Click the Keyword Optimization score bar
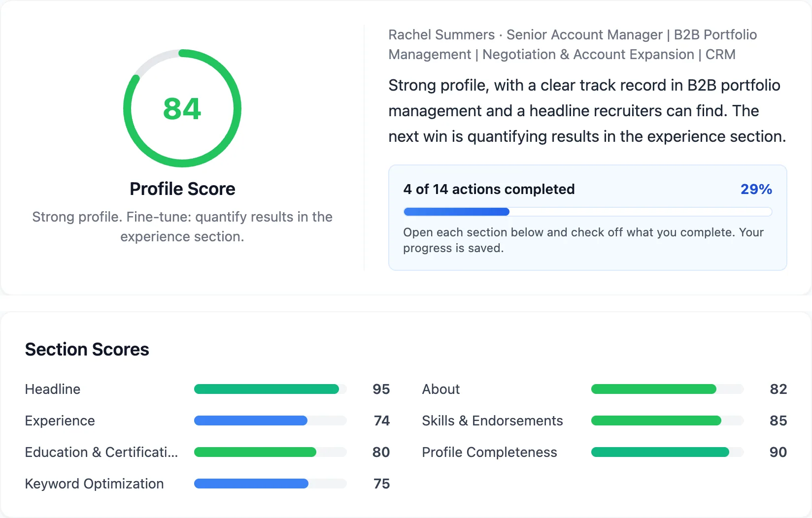The width and height of the screenshot is (812, 518). 270,484
